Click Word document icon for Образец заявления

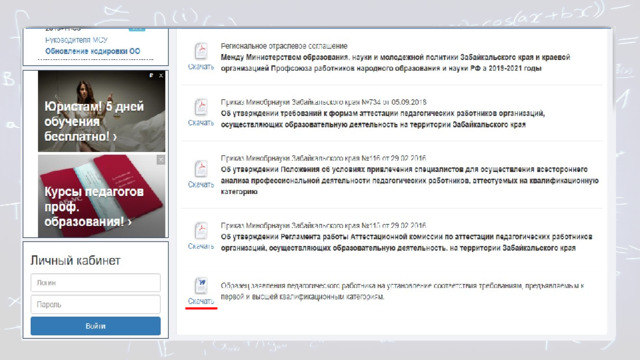tap(201, 286)
